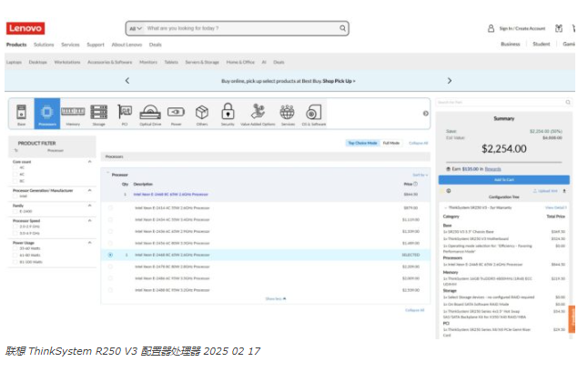Viewport: 588px width, 372px height.
Task: Show next promo banner with right arrow
Action: (450, 81)
